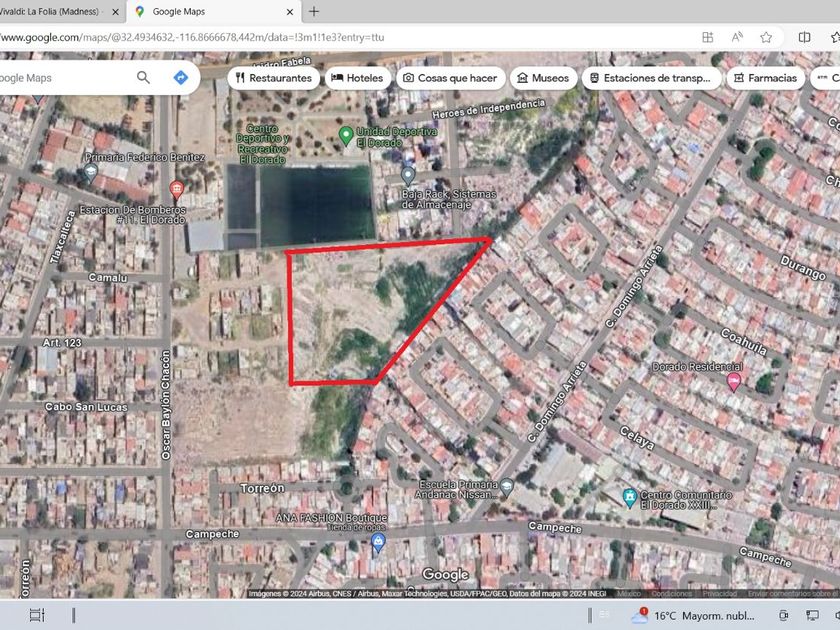The width and height of the screenshot is (840, 630).
Task: Select the Escuela Primaria Andanac Nissan pin
Action: point(506,488)
